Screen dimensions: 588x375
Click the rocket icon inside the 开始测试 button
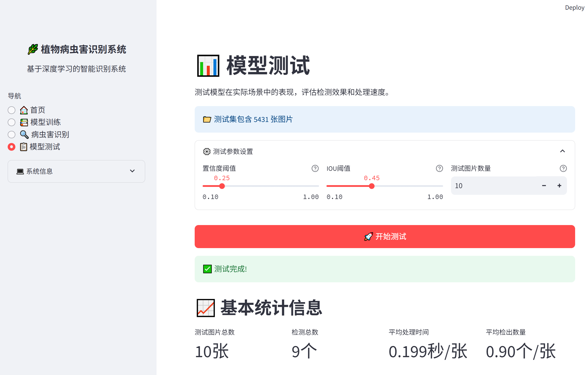[368, 236]
